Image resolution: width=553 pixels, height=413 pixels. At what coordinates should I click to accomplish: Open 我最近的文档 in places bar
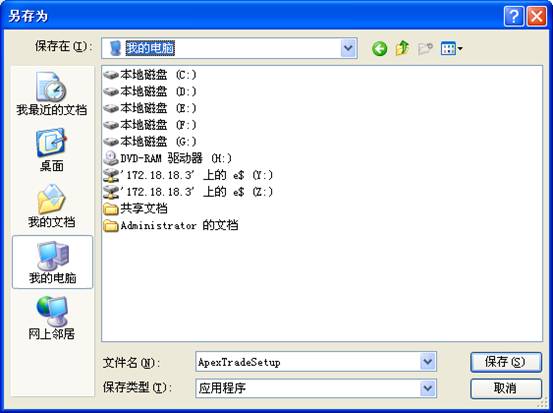[51, 94]
